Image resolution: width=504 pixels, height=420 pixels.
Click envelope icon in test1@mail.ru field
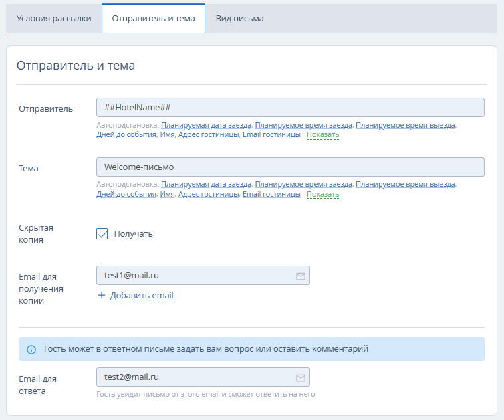click(x=300, y=276)
